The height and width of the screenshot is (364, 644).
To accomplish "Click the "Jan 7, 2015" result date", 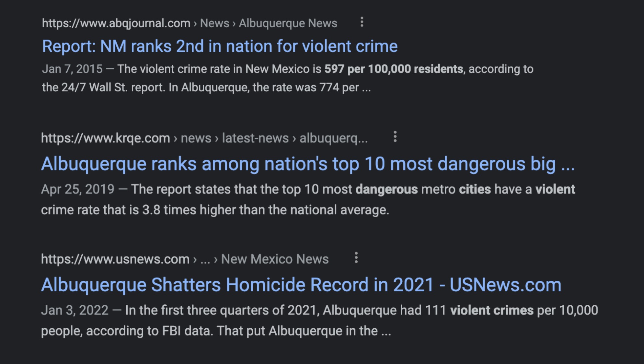I will 72,69.
